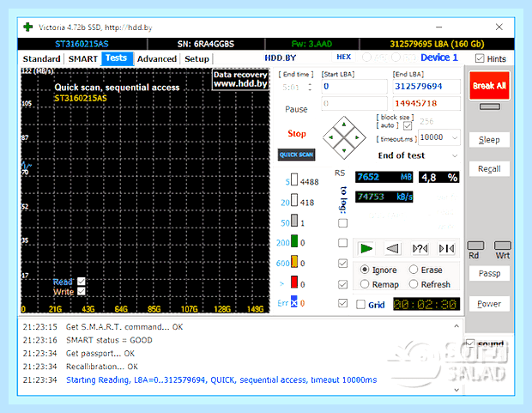Click the 'Starting Reading' log line
Viewport: 532px width, 413px height.
[221, 380]
